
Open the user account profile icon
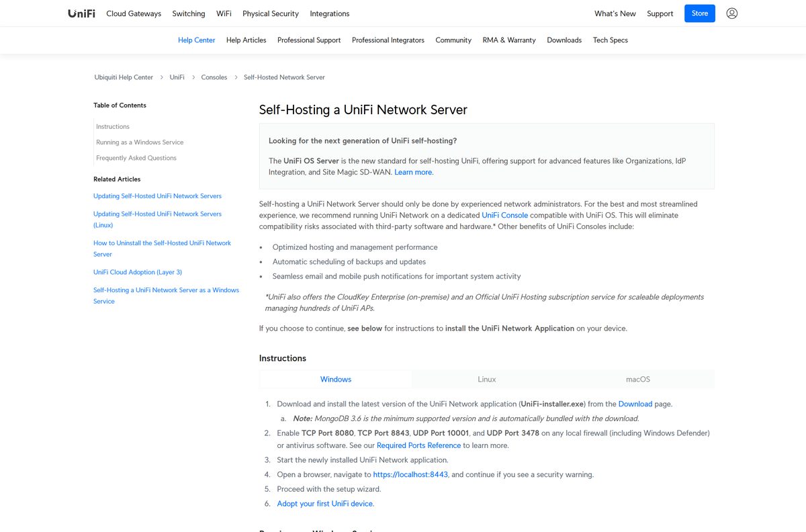732,13
